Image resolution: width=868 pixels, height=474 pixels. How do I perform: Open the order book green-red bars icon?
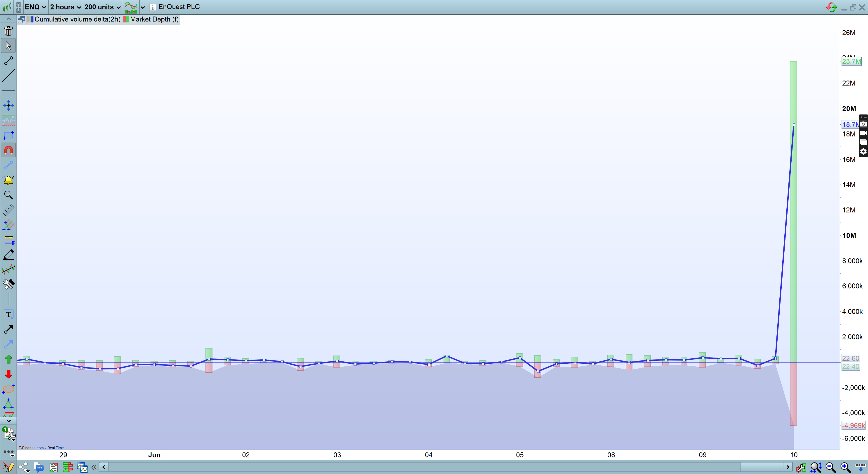[68, 467]
